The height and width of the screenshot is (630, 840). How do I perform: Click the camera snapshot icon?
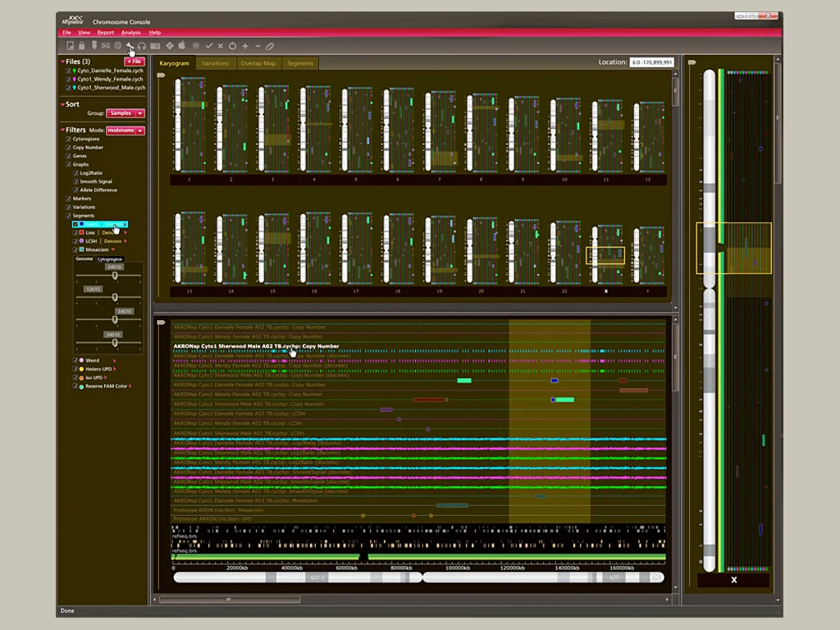155,46
